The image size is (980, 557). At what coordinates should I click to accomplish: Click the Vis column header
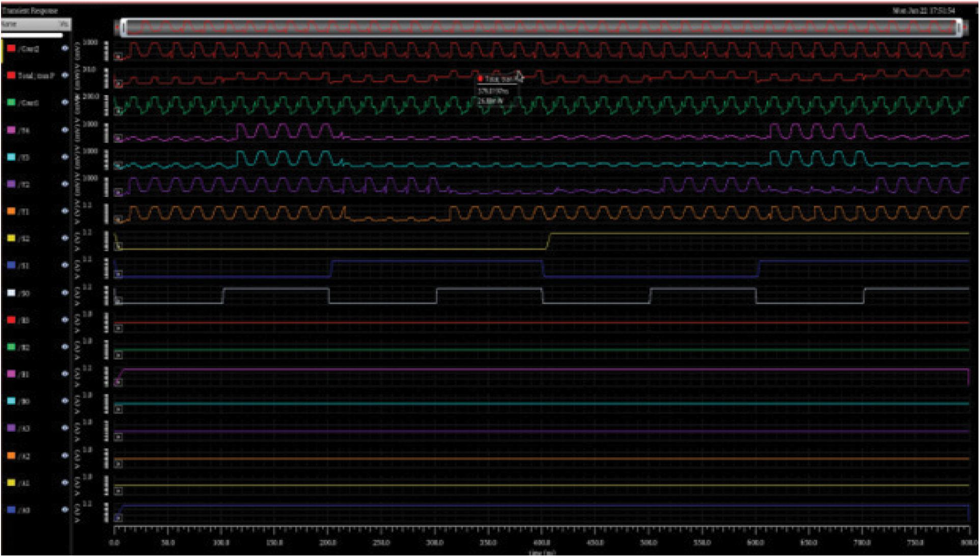click(64, 24)
